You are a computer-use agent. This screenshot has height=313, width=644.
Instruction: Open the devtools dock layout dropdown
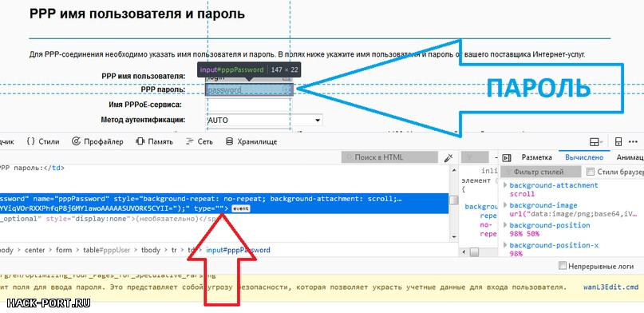(596, 142)
